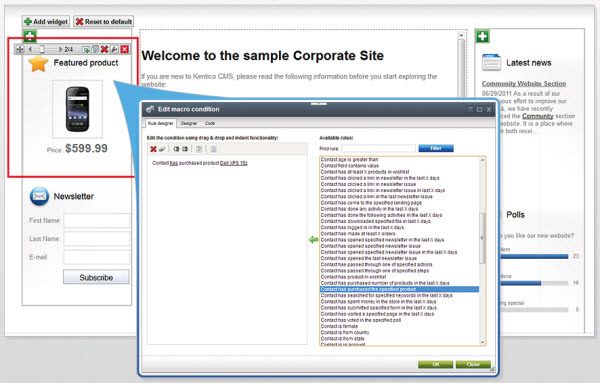Click the eraser clear-all icon in condition toolbar

pyautogui.click(x=162, y=149)
